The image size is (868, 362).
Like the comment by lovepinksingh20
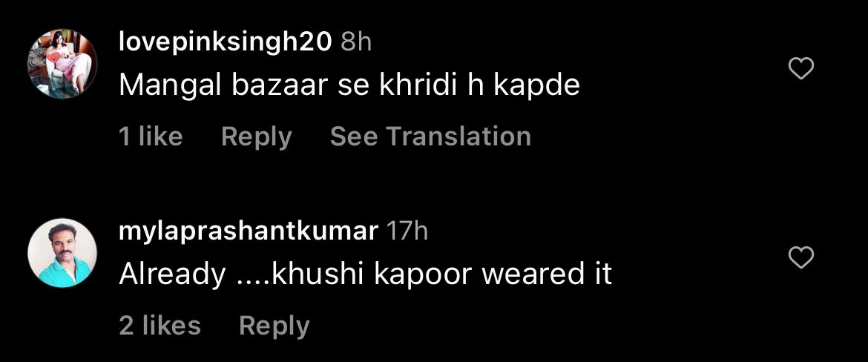point(800,69)
